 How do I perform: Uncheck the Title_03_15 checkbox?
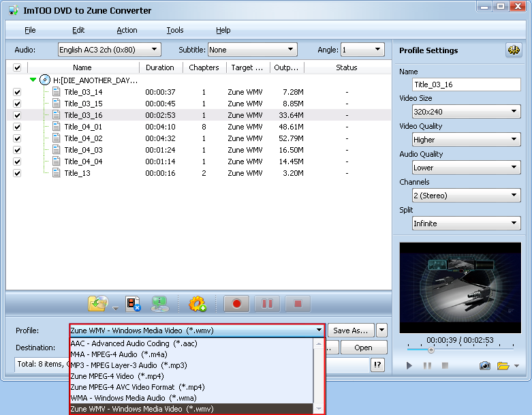click(17, 104)
